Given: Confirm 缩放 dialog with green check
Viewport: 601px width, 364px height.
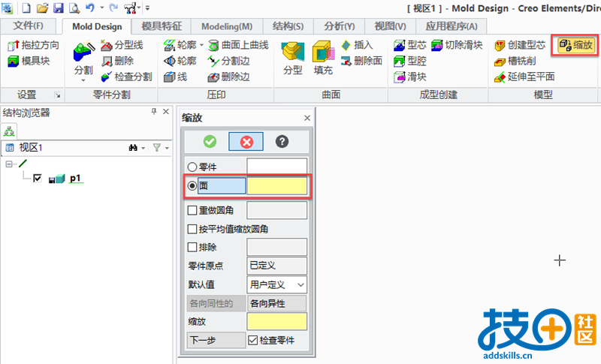Looking at the screenshot, I should (210, 142).
